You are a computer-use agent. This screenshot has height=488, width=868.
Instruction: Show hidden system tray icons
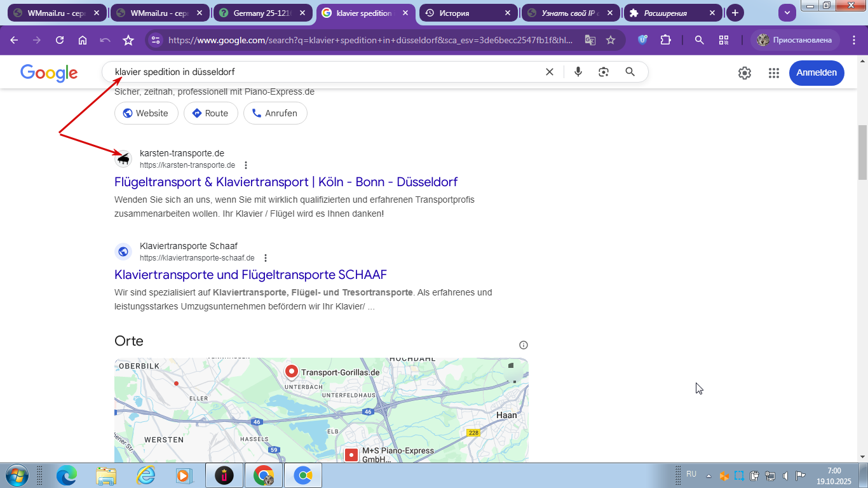(709, 476)
